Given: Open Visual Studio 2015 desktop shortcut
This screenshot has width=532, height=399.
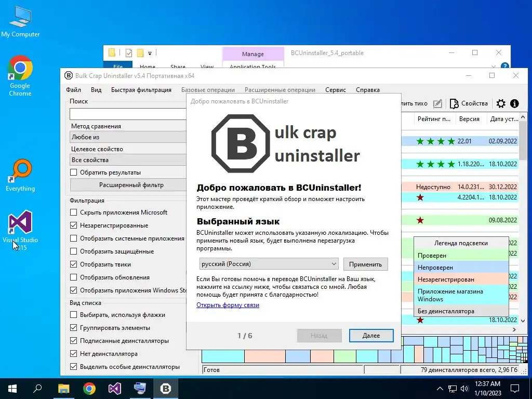Looking at the screenshot, I should (x=20, y=230).
